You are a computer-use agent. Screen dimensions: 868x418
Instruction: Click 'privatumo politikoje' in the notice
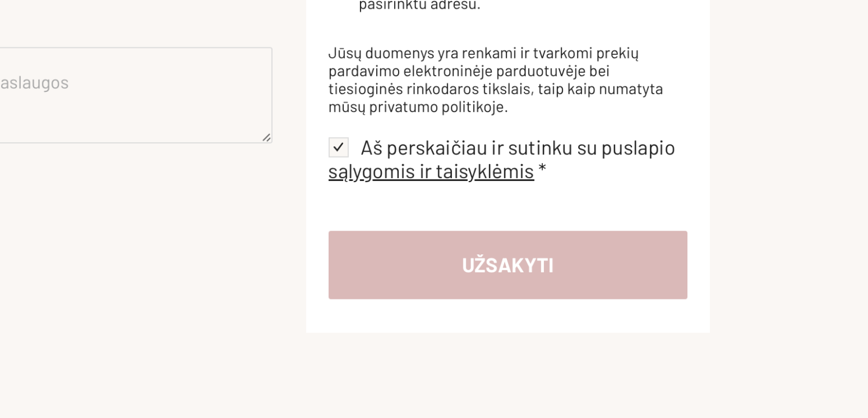(x=438, y=107)
